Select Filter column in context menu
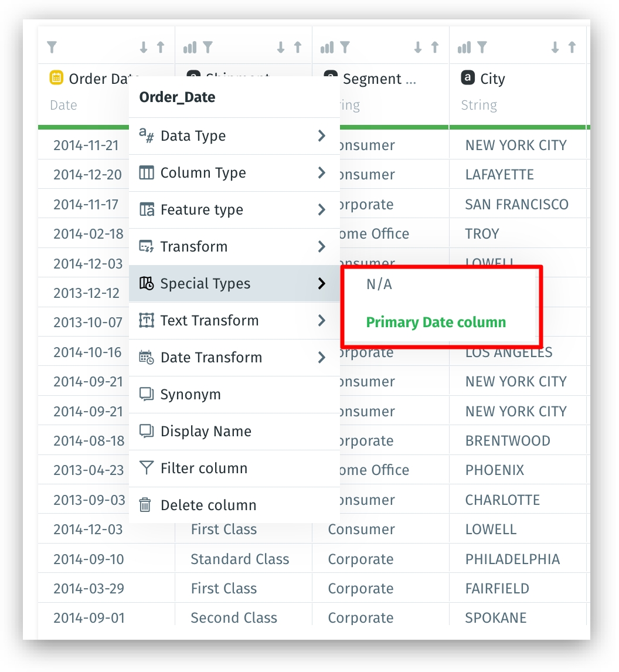Viewport: 619px width, 672px height. 204,468
